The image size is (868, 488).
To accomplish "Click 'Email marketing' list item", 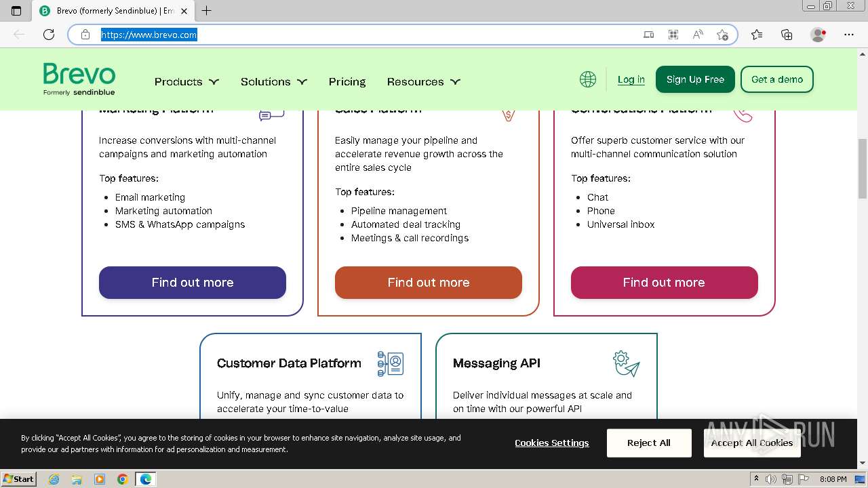I will tap(150, 197).
